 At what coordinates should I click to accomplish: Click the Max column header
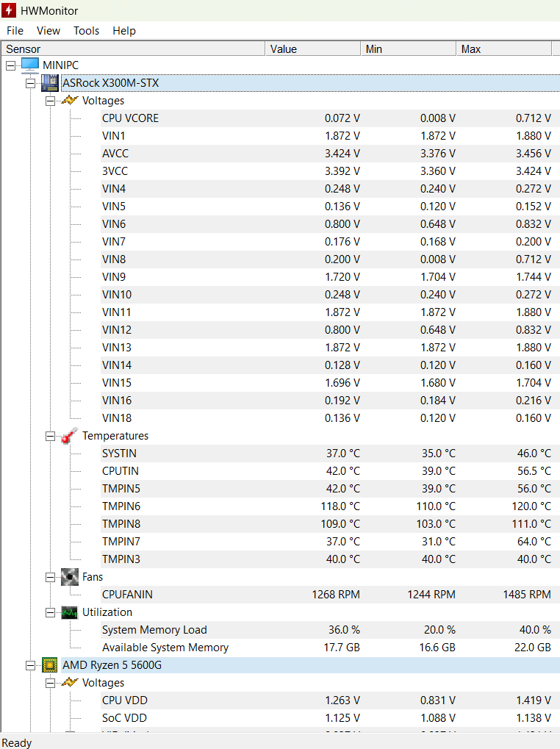[x=504, y=49]
